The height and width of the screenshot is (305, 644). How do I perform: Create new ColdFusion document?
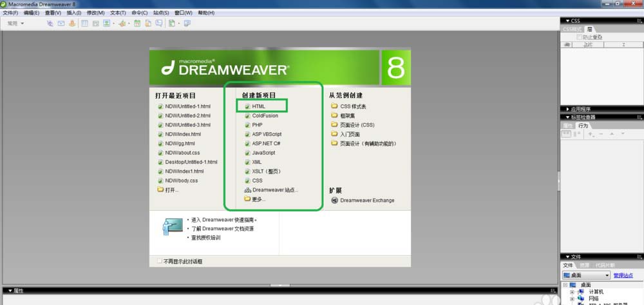(x=265, y=115)
